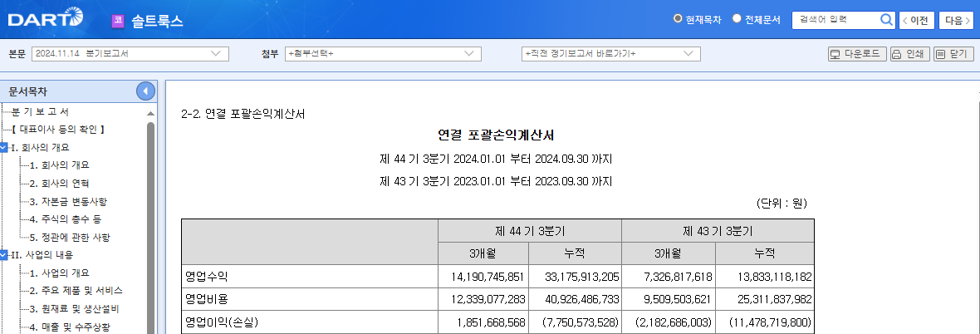The image size is (980, 334).
Task: Collapse the II. 사업의 내용 tree node
Action: pyautogui.click(x=4, y=254)
